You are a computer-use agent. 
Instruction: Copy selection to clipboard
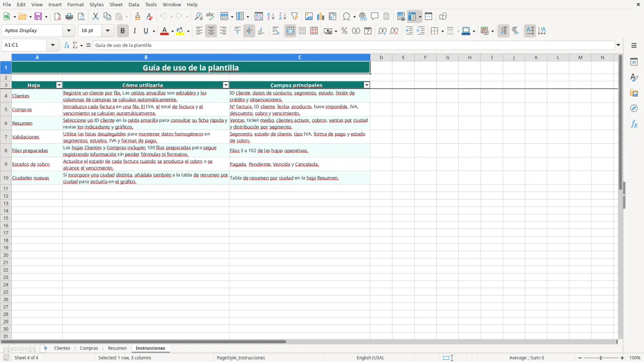(x=107, y=17)
